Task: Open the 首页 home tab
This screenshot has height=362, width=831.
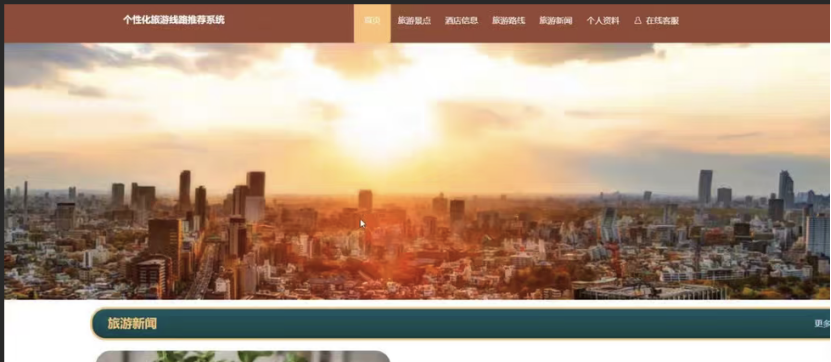Action: tap(372, 21)
